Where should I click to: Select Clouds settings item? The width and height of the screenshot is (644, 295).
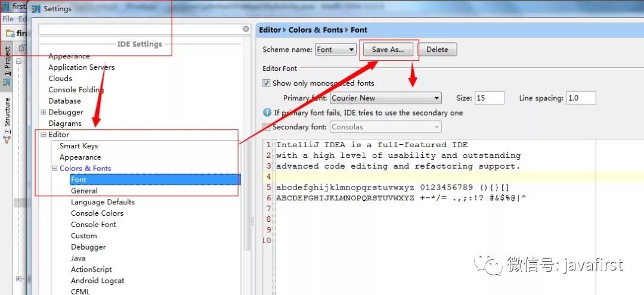tap(60, 78)
